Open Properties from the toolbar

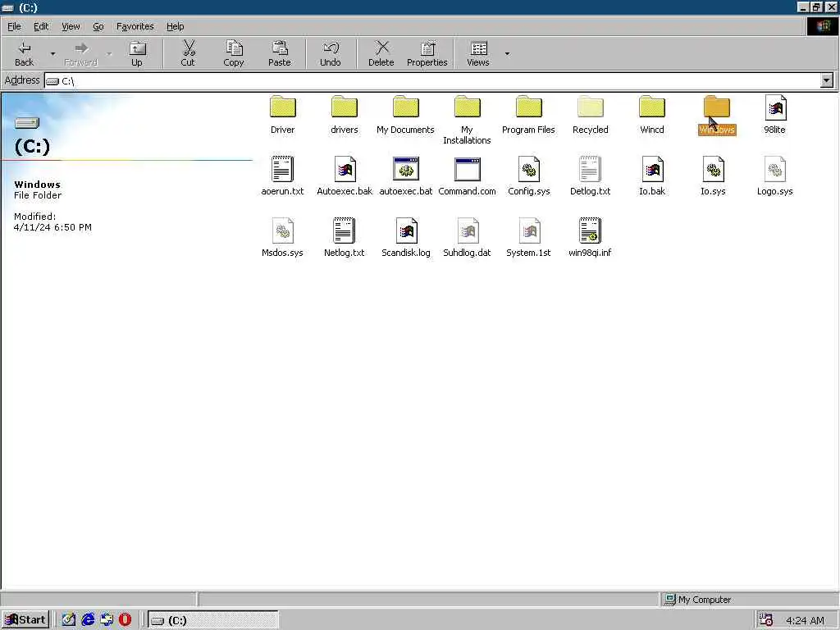pyautogui.click(x=427, y=53)
